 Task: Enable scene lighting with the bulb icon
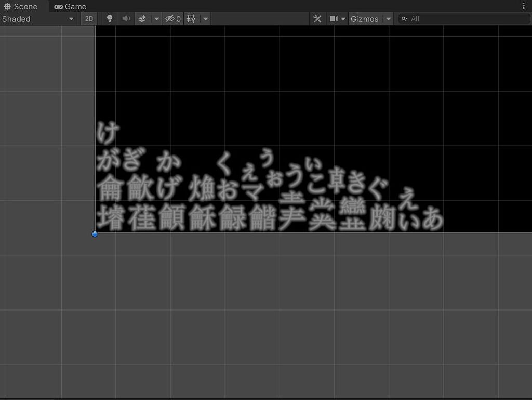(109, 19)
